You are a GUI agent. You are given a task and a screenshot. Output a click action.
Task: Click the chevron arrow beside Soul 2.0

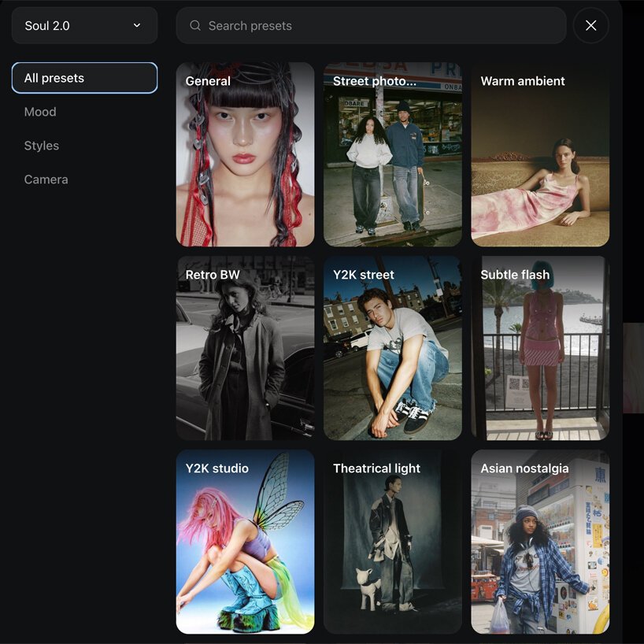click(137, 26)
